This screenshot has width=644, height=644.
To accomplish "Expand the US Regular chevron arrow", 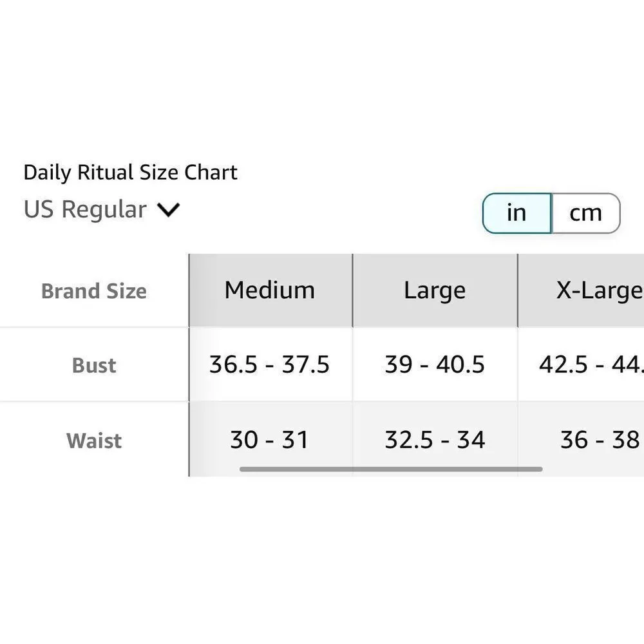I will click(x=168, y=210).
